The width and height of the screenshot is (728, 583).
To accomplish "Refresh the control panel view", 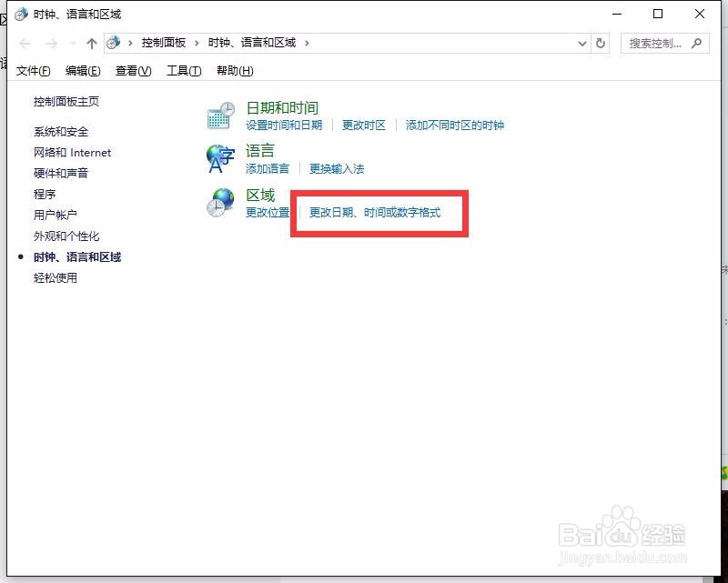I will [x=601, y=43].
